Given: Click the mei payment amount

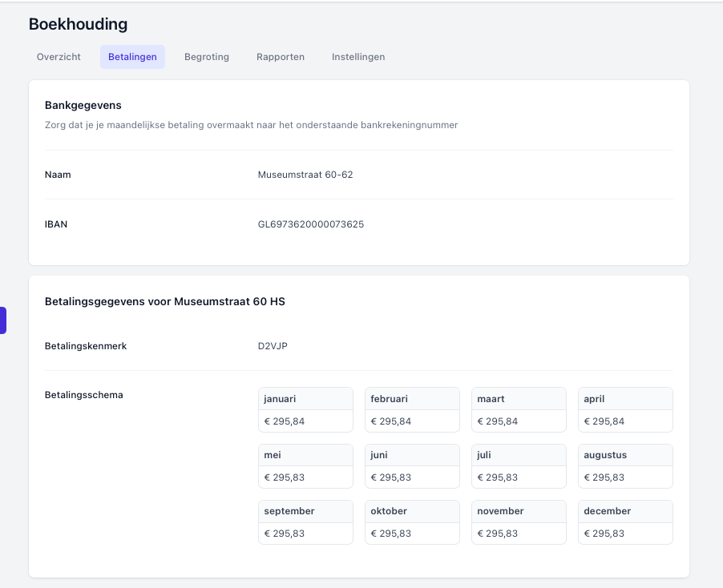Looking at the screenshot, I should pyautogui.click(x=285, y=477).
